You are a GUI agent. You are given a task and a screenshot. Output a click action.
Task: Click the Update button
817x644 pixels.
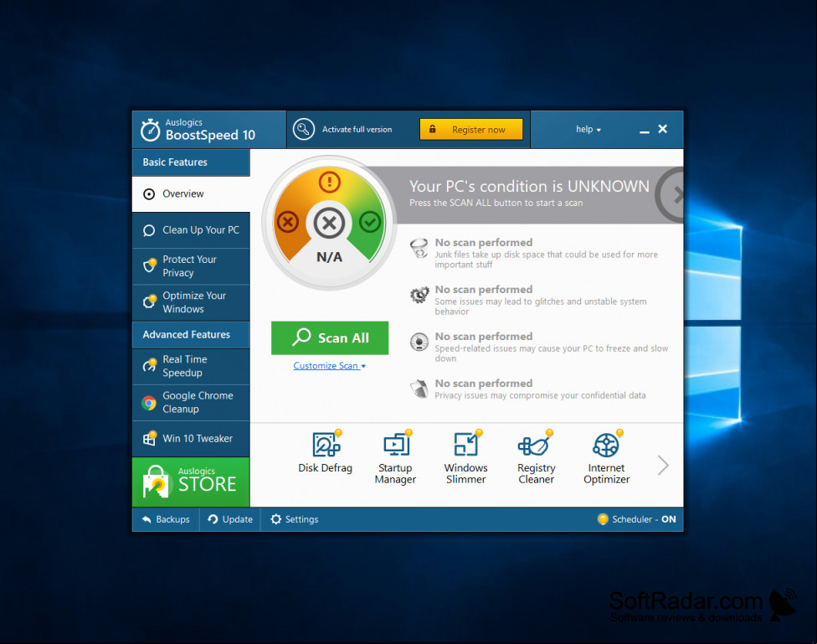[229, 519]
